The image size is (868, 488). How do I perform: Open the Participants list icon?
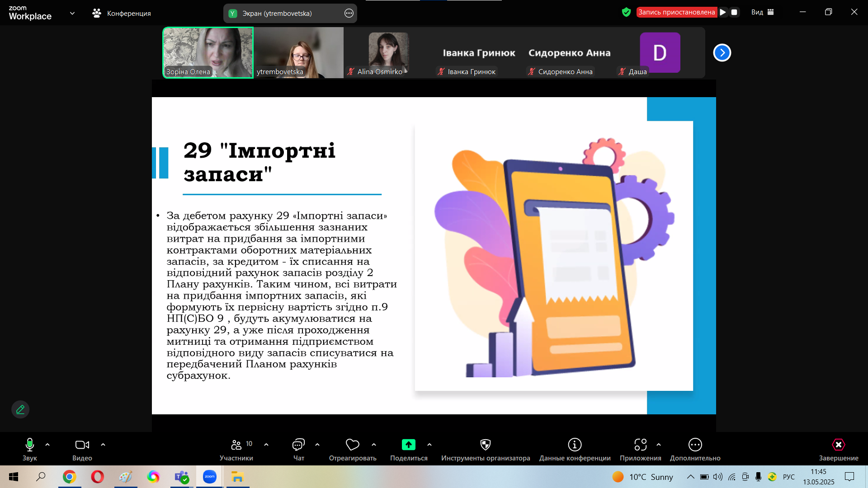(x=236, y=445)
